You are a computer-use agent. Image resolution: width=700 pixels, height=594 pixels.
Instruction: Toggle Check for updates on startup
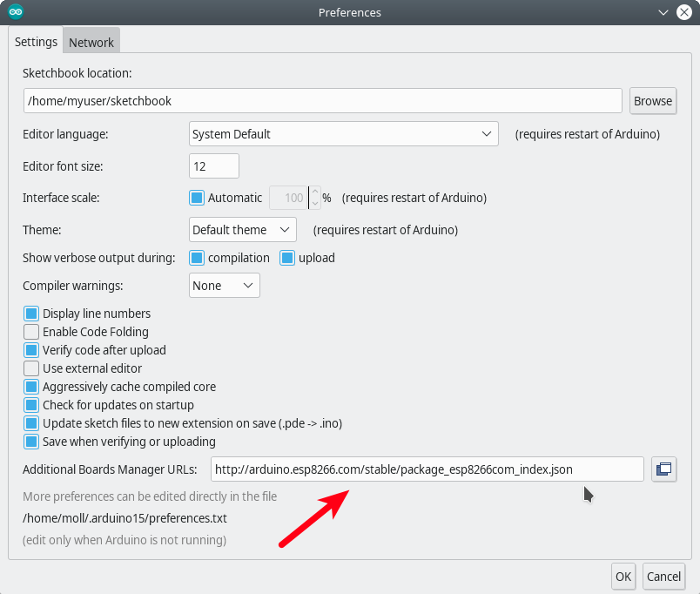(x=31, y=405)
